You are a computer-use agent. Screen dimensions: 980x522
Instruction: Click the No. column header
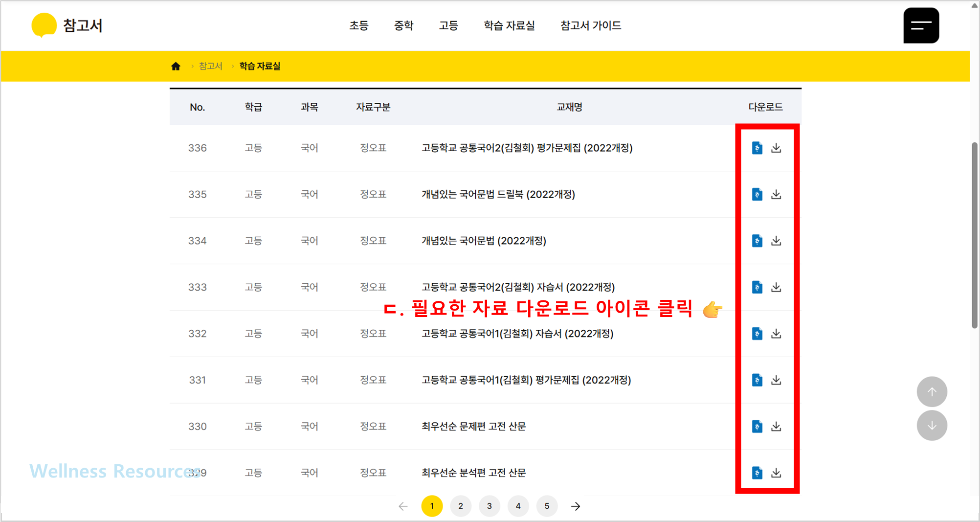pos(198,107)
